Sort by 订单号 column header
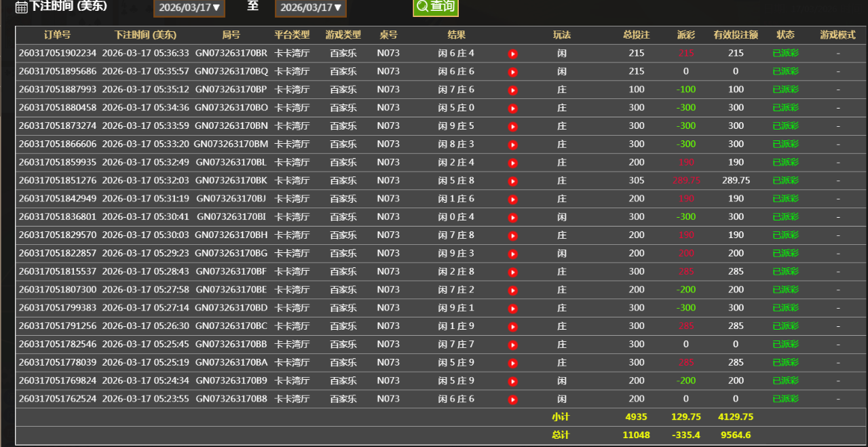Viewport: 868px width, 447px height. (x=57, y=35)
